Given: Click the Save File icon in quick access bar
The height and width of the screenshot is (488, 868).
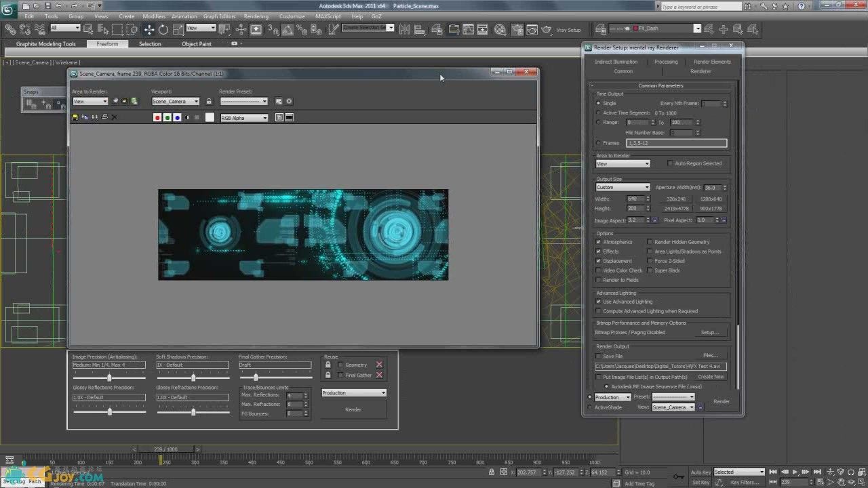Looking at the screenshot, I should (x=47, y=6).
